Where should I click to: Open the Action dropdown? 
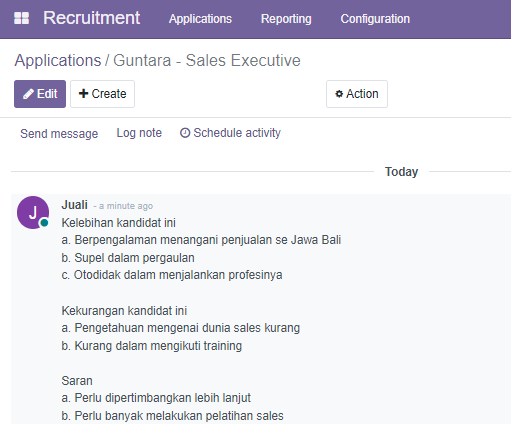pos(357,94)
